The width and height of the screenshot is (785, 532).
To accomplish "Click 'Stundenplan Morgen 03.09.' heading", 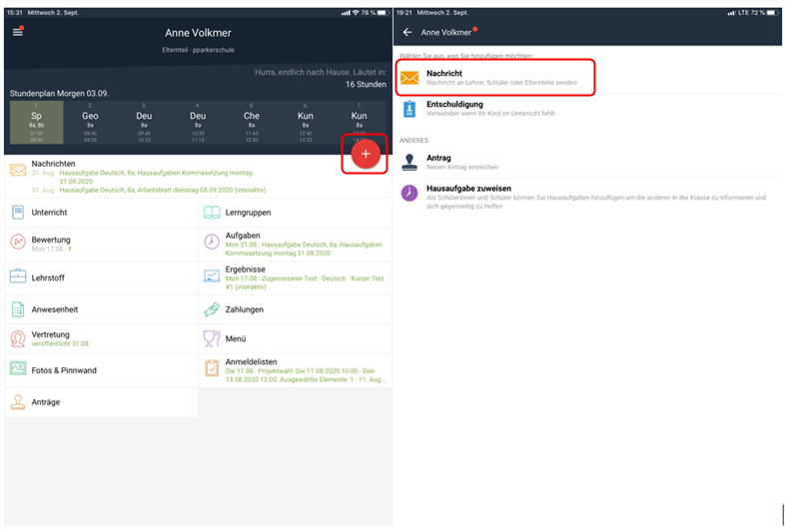I will (x=59, y=94).
